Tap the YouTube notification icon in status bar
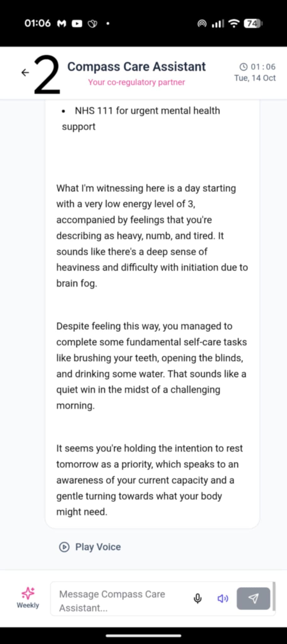This screenshot has width=287, height=644. tap(77, 24)
